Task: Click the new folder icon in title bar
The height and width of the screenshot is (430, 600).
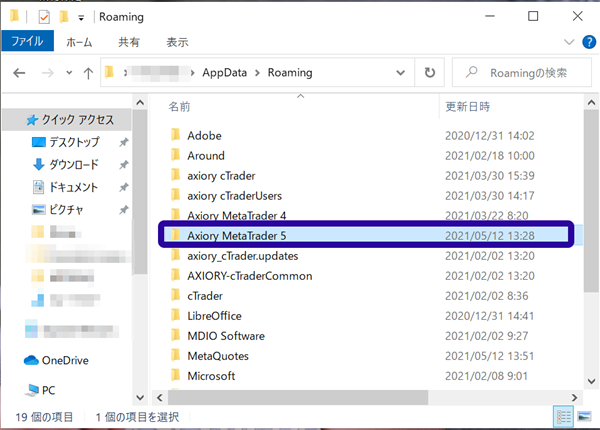Action: click(x=64, y=16)
